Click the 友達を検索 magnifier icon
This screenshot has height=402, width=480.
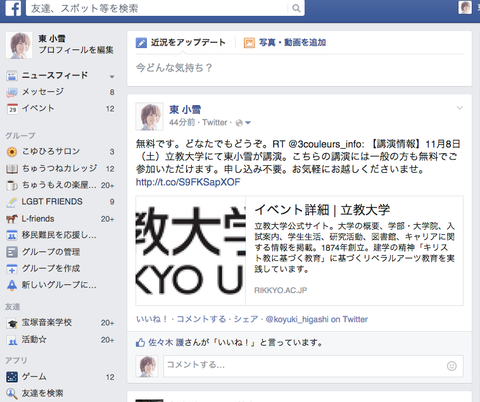[x=12, y=394]
